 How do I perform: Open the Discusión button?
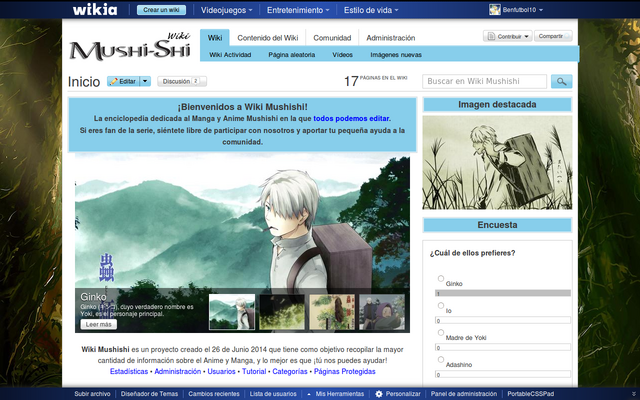point(182,81)
